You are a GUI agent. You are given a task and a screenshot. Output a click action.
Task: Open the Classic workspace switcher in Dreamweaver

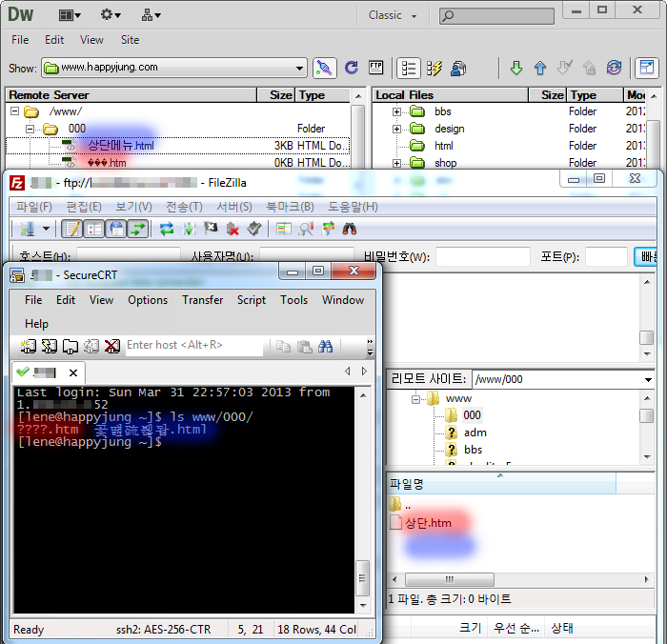(x=393, y=15)
